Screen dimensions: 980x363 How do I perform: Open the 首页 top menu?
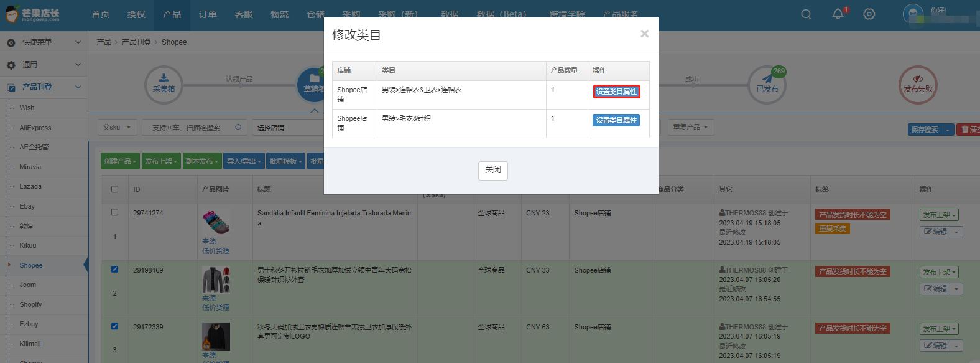(x=101, y=14)
